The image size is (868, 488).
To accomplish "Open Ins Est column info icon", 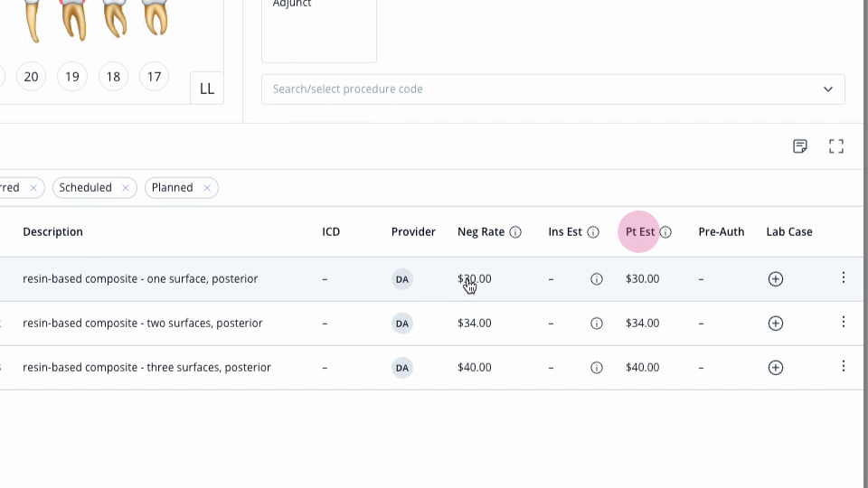I will click(x=593, y=232).
